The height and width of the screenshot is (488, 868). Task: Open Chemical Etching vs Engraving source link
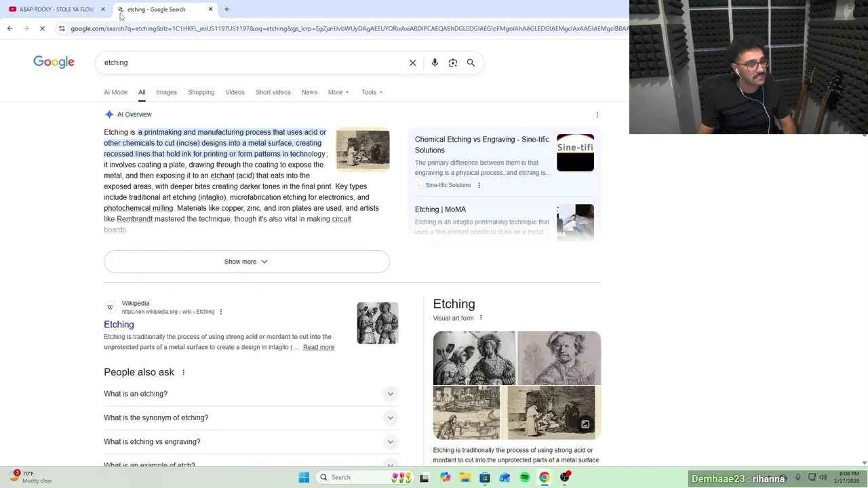(x=482, y=145)
